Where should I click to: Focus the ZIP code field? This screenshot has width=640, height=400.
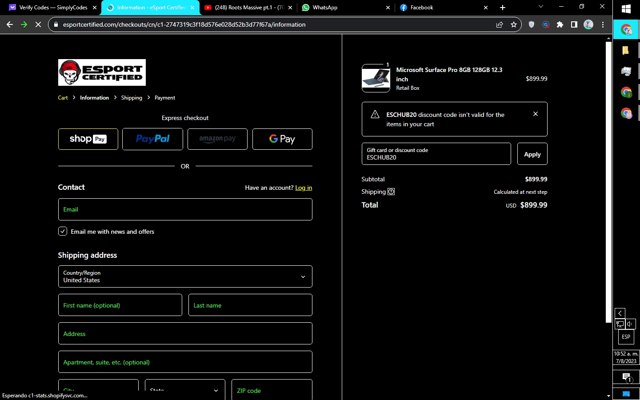click(272, 390)
